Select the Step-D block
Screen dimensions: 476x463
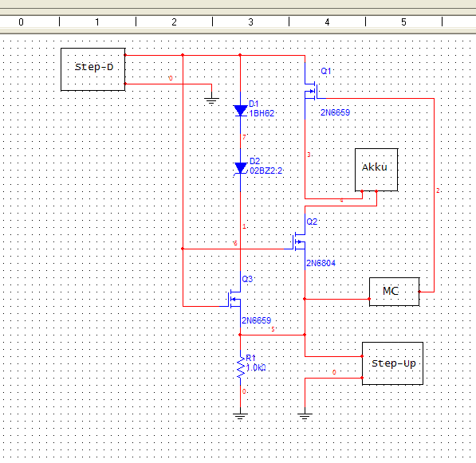click(x=93, y=69)
